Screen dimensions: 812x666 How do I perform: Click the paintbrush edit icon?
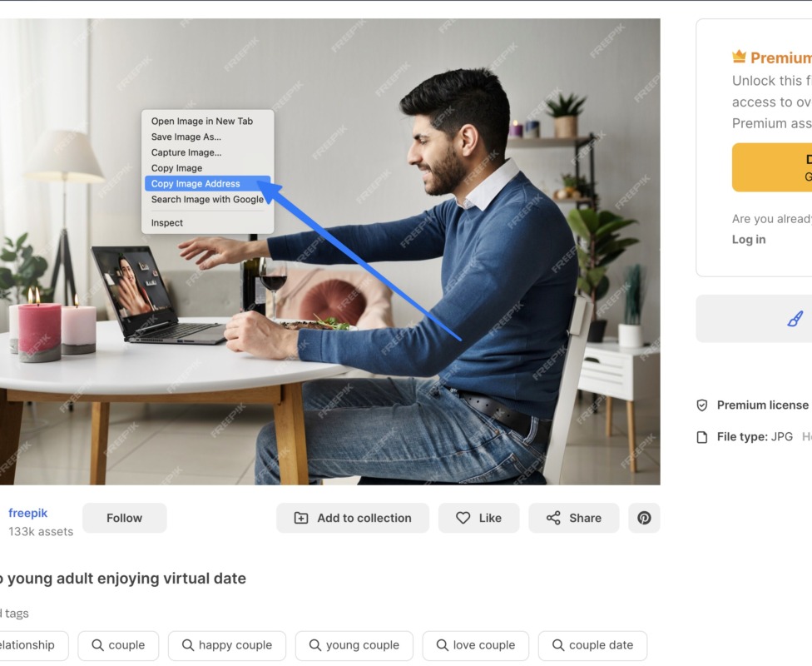tap(795, 319)
